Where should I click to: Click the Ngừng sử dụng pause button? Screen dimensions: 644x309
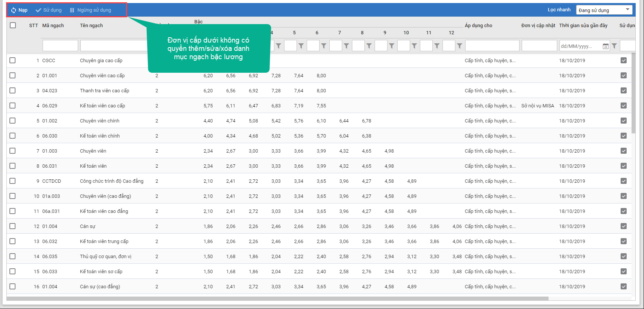pyautogui.click(x=91, y=10)
